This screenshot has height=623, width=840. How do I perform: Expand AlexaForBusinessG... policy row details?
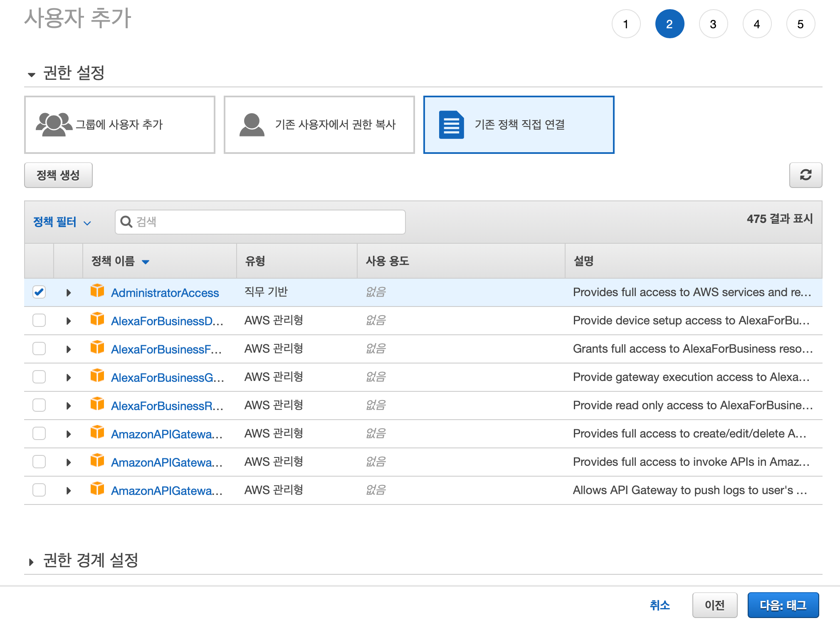coord(69,377)
